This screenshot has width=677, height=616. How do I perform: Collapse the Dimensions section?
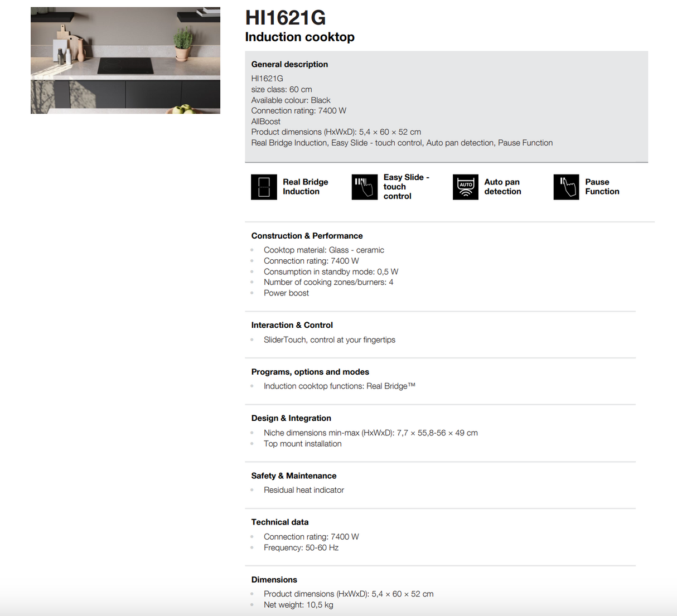[x=274, y=580]
